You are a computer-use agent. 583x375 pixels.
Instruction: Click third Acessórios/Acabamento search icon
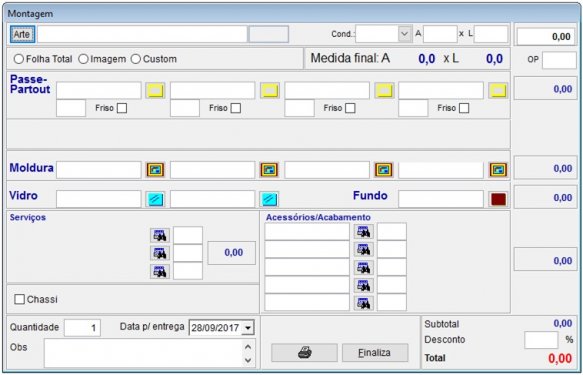364,267
